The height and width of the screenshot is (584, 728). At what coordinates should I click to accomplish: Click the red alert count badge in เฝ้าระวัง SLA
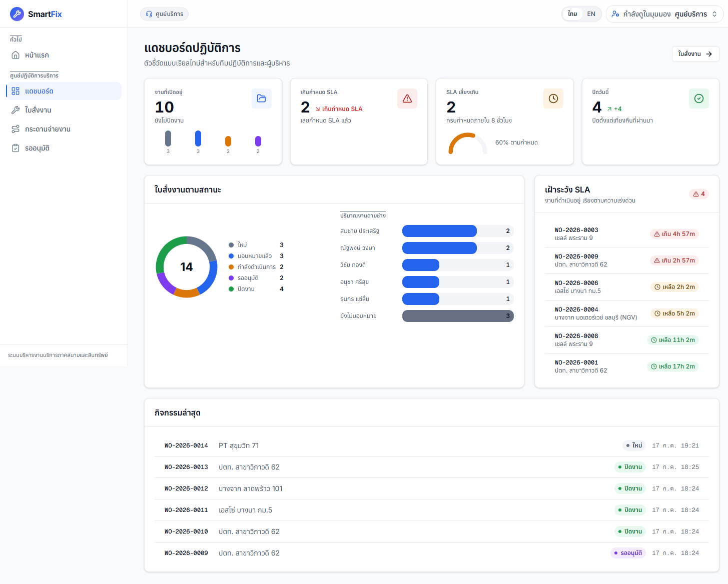tap(699, 194)
